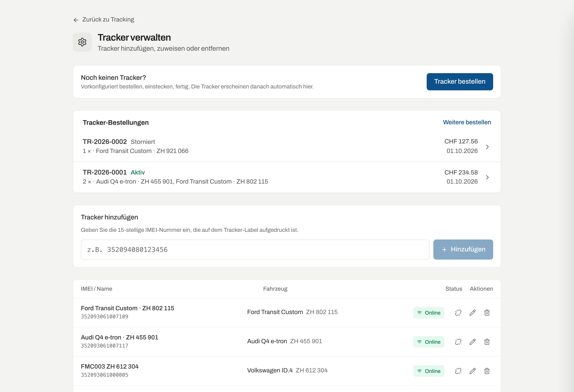Select the Storniert status label

[143, 142]
